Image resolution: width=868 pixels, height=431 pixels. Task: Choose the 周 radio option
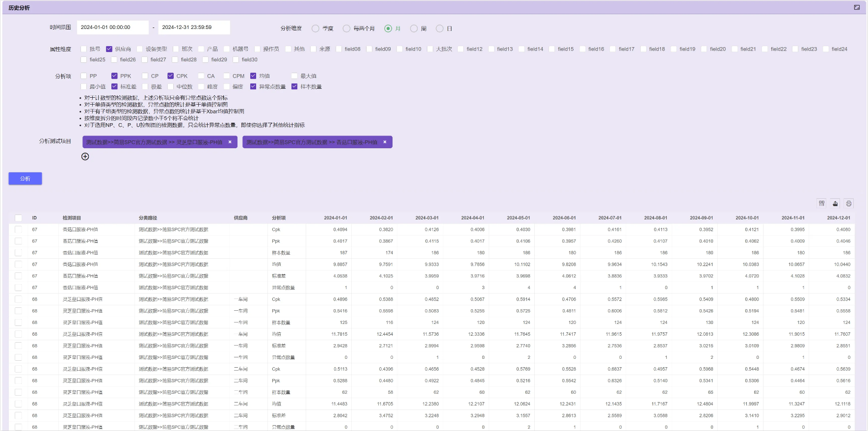414,28
